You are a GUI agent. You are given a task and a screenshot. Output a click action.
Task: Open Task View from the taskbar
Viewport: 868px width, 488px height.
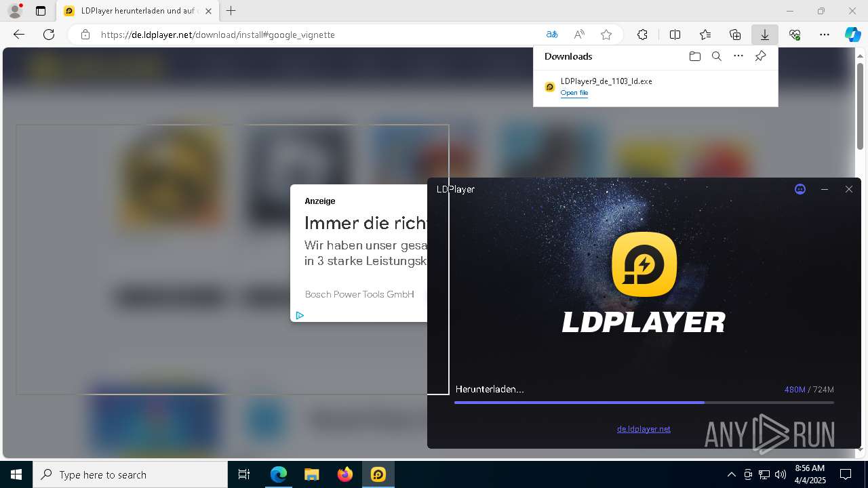(x=244, y=474)
